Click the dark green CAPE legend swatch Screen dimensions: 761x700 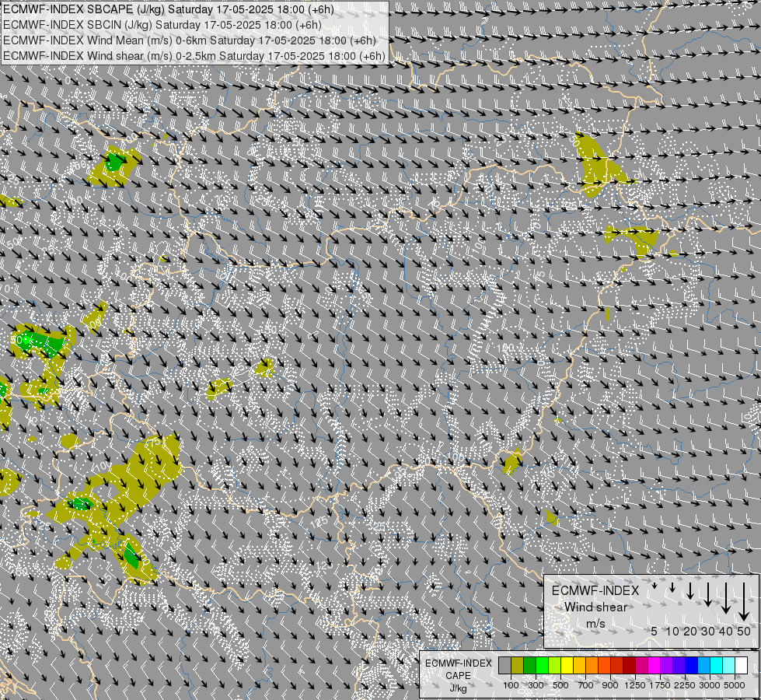(x=530, y=665)
